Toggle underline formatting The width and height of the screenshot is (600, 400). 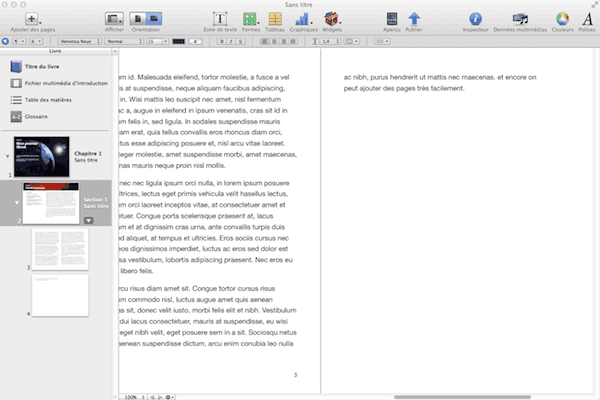240,41
